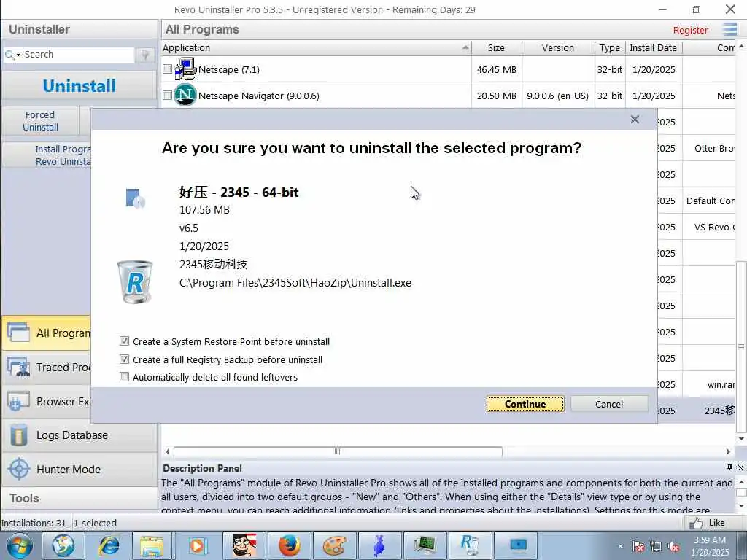Expand the Tools section
The width and height of the screenshot is (747, 560).
[x=79, y=498]
